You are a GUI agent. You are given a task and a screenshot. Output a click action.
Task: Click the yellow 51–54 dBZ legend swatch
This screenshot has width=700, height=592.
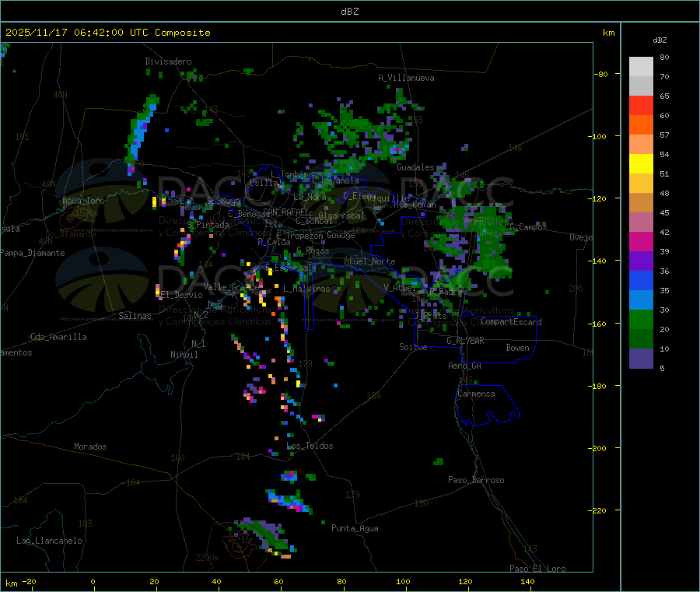click(x=641, y=164)
